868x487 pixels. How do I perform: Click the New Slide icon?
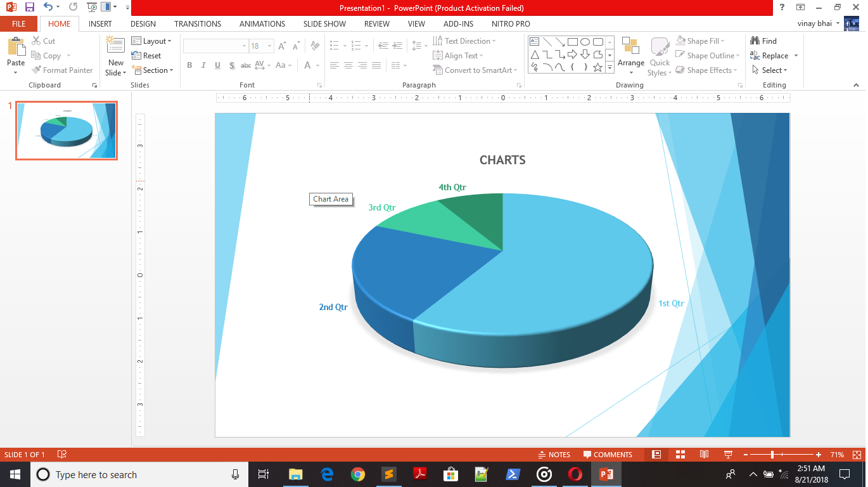point(115,47)
